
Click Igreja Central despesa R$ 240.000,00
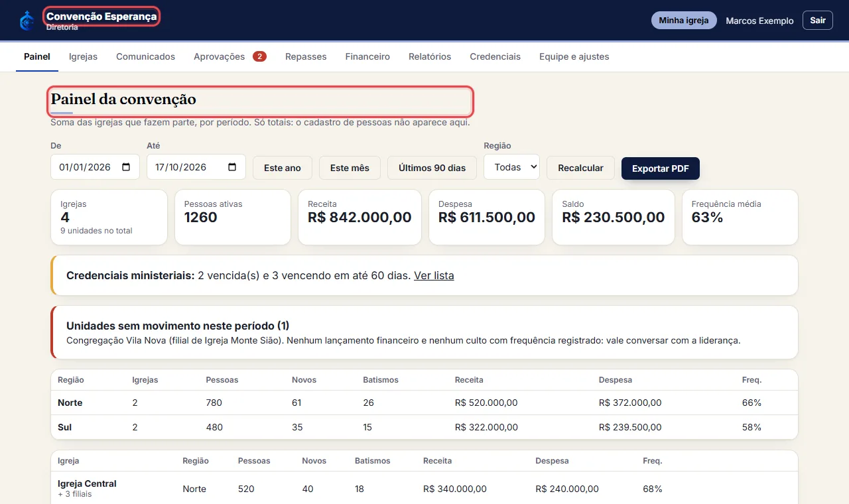pos(567,489)
